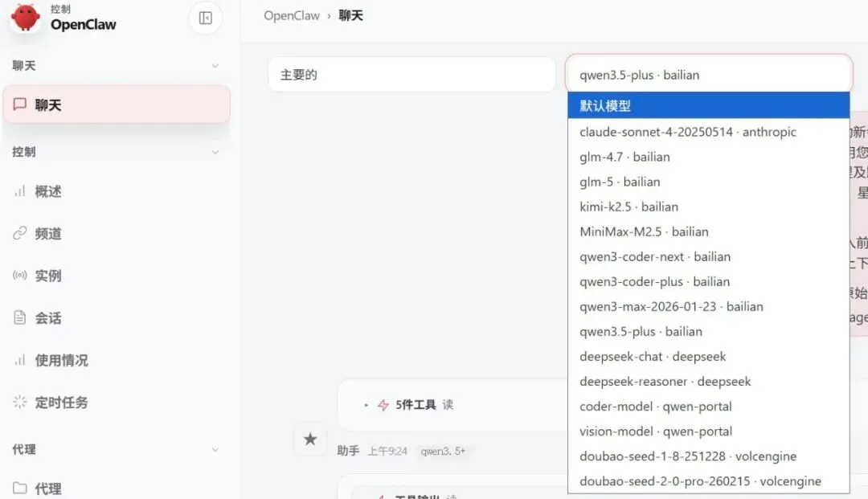Choose glm-5 · bailian model
Screen dimensions: 868x499
coord(709,182)
